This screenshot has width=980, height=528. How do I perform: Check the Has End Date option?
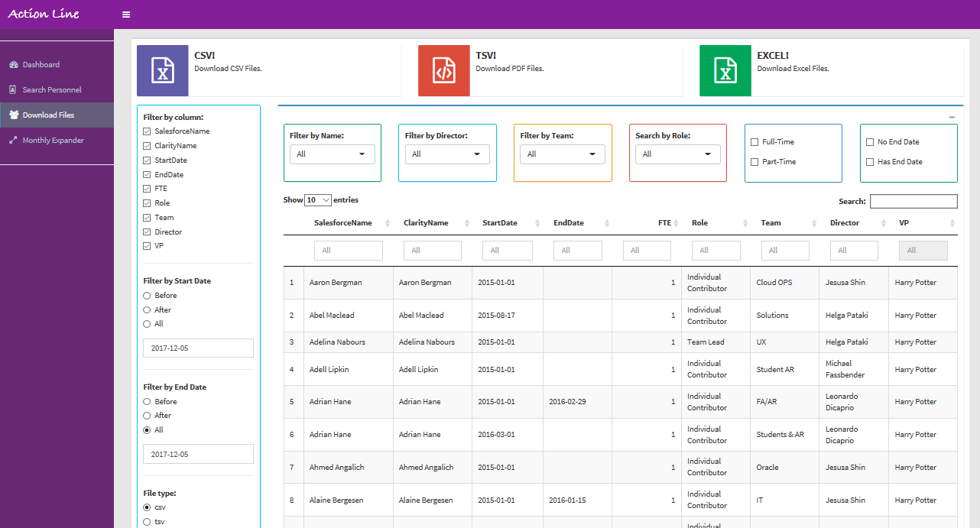click(x=870, y=162)
